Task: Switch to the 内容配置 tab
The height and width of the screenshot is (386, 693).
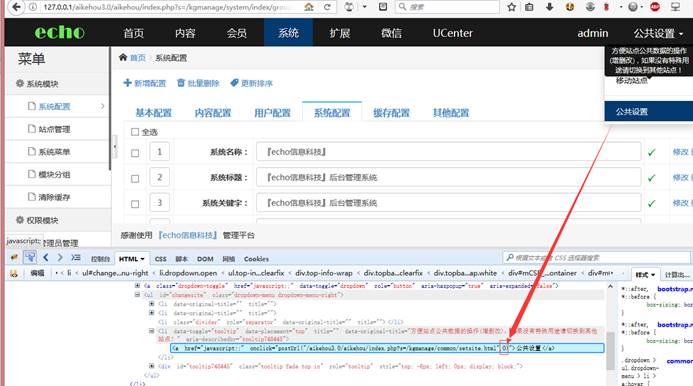Action: pos(213,113)
